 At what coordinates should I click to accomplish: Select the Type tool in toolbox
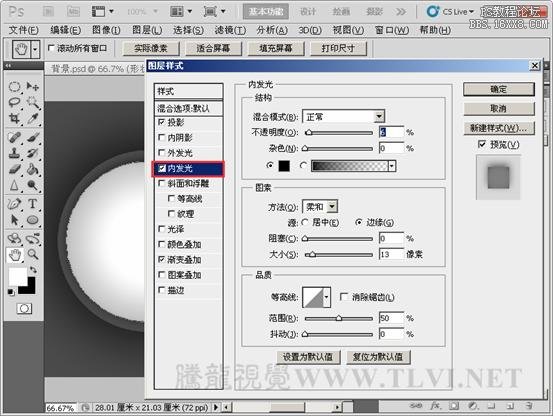33,203
